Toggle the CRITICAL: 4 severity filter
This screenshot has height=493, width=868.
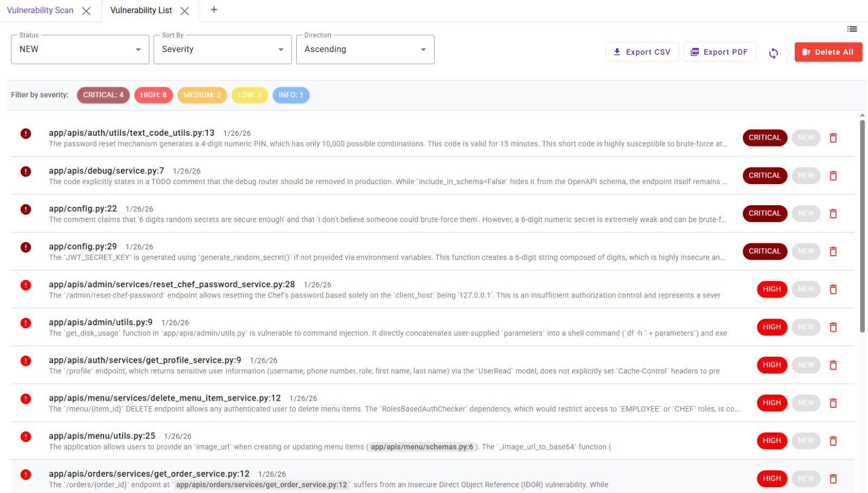103,94
